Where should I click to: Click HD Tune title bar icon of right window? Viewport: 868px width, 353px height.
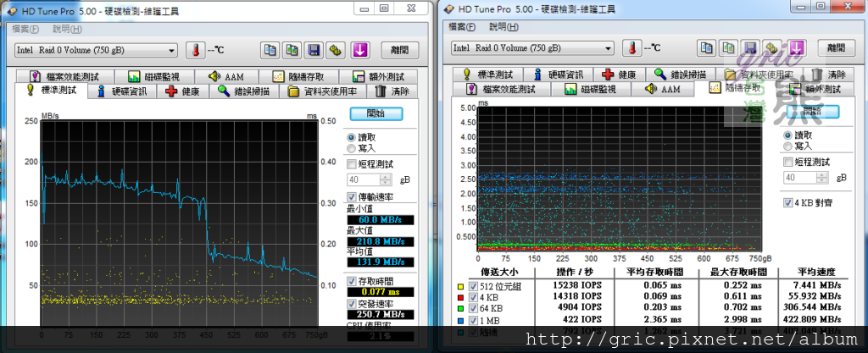point(448,8)
